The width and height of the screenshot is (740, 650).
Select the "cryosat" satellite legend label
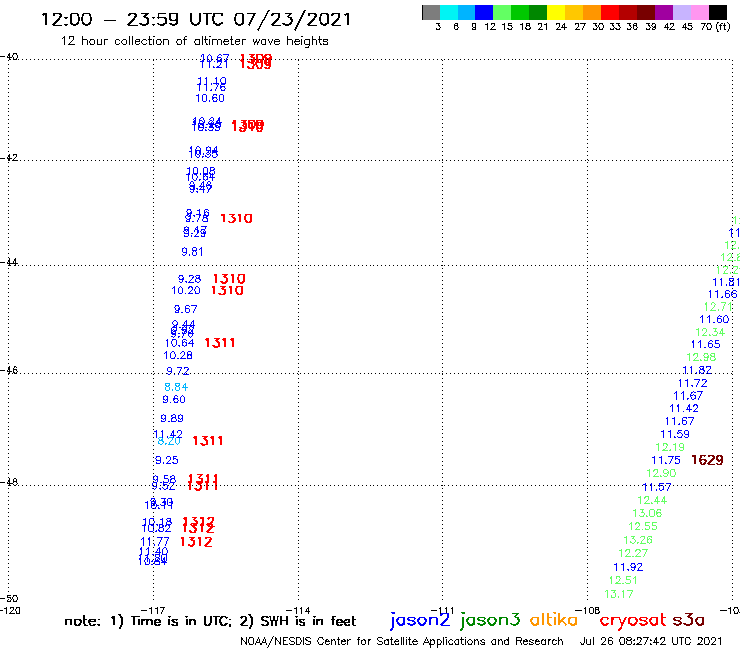632,620
